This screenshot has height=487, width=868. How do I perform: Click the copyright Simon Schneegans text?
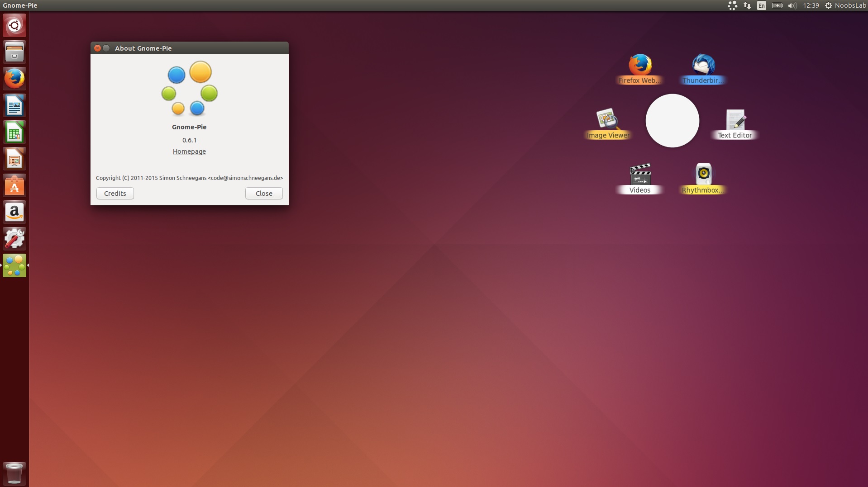point(190,178)
